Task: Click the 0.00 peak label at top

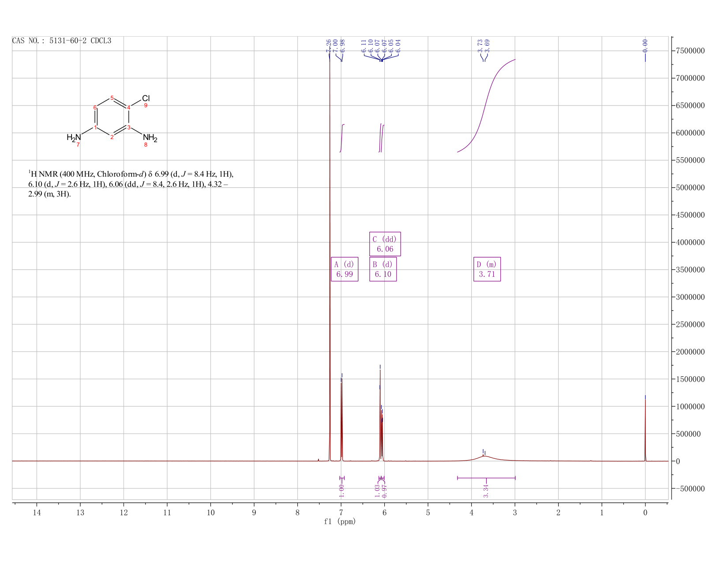Action: 645,46
